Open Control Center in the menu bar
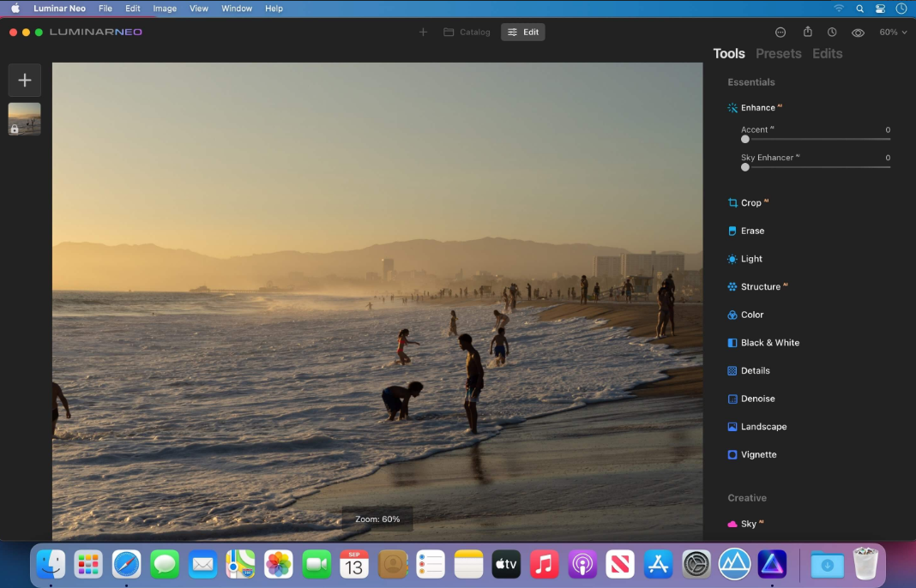This screenshot has height=588, width=916. [x=880, y=9]
